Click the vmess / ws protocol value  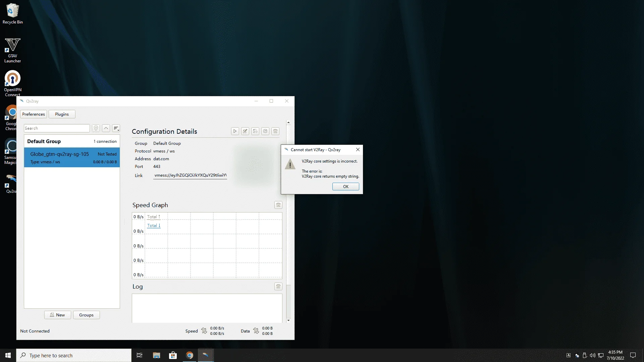(x=164, y=151)
